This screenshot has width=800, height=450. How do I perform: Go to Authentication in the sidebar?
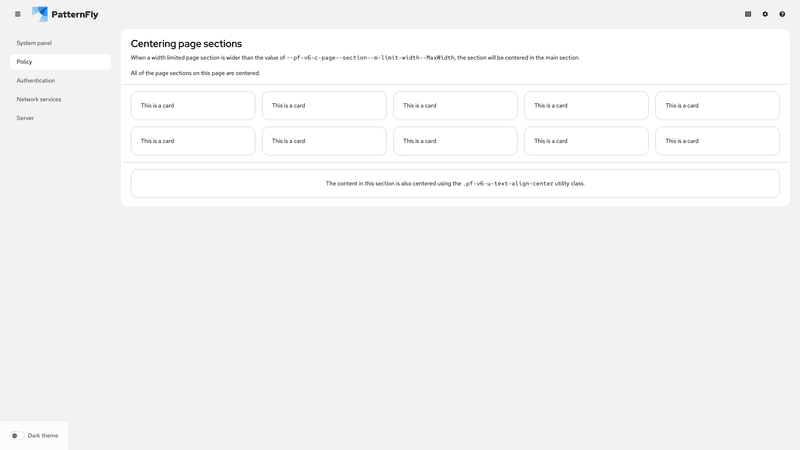coord(36,80)
